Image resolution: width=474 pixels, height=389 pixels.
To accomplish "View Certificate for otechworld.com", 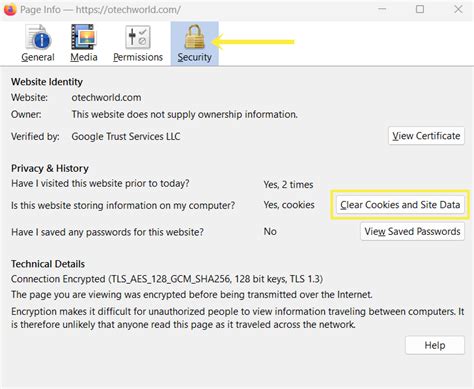I will point(426,136).
